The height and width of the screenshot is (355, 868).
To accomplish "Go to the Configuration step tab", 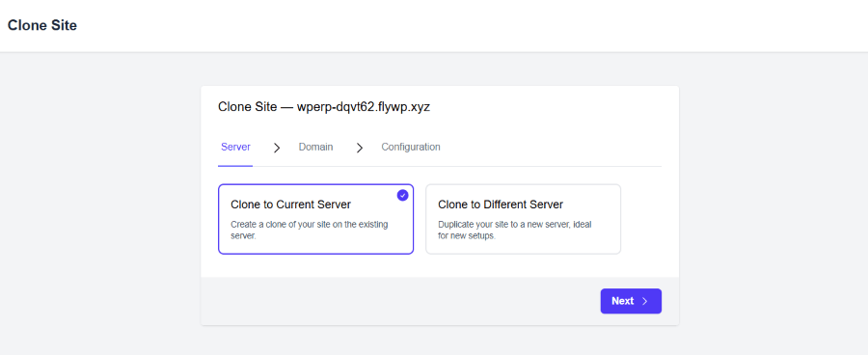I will coord(411,148).
